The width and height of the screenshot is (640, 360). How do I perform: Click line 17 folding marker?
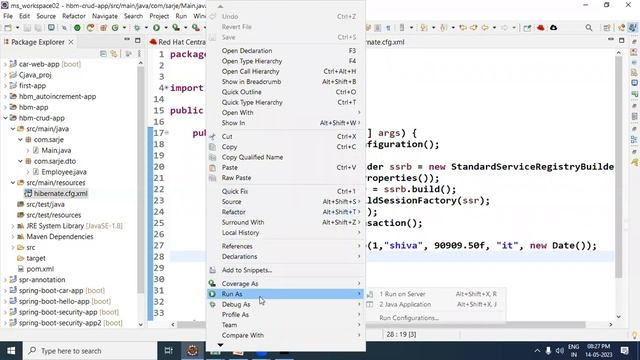pyautogui.click(x=167, y=133)
